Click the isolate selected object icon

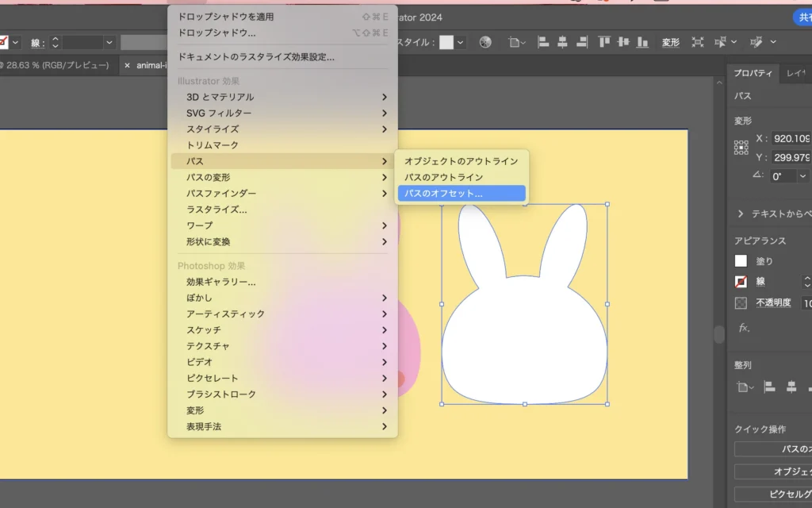click(697, 42)
